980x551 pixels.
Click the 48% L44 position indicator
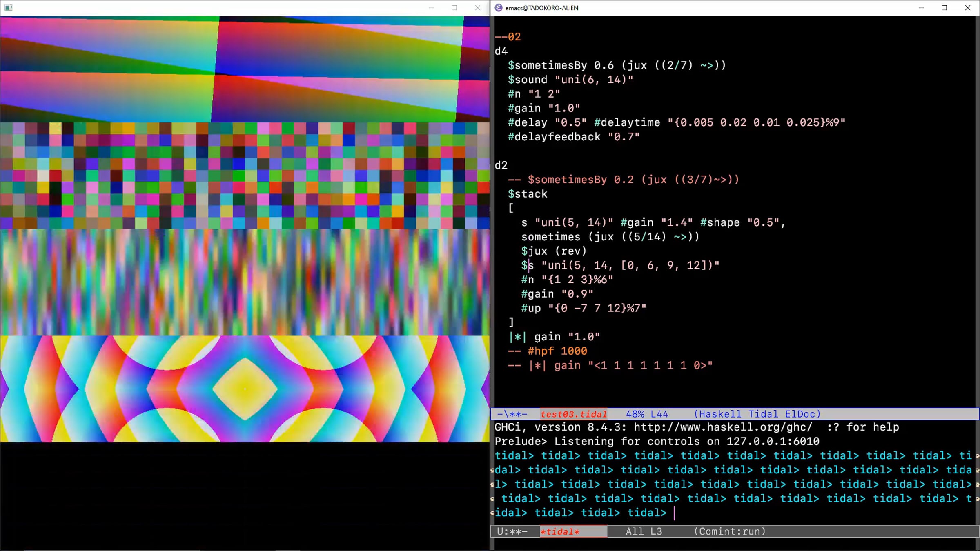647,414
